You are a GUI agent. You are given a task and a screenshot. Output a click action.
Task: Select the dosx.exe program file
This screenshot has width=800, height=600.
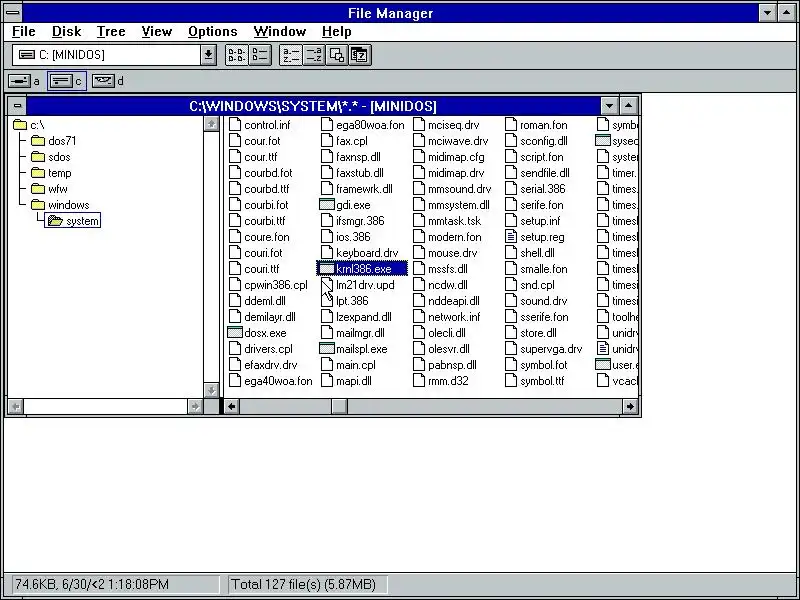tap(257, 333)
